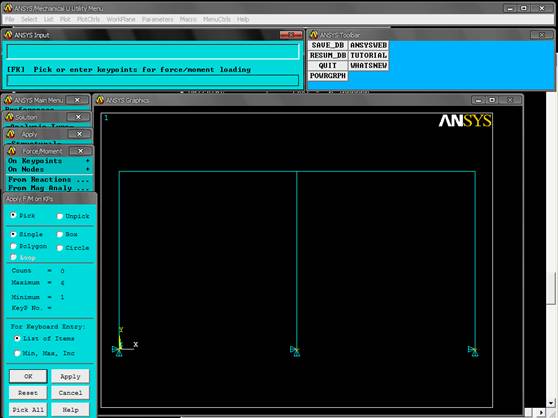Close the Apply menu window
This screenshot has height=418, width=558.
pos(80,134)
